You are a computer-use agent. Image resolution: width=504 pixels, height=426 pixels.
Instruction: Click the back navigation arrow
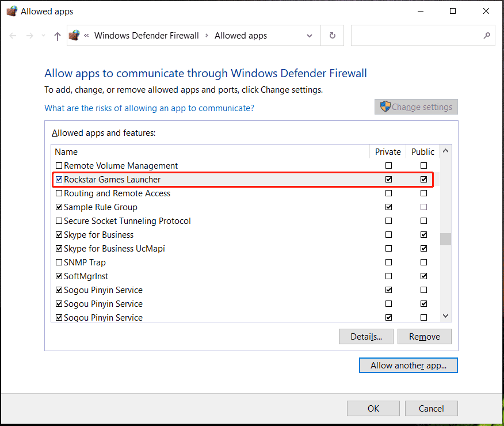pyautogui.click(x=13, y=36)
